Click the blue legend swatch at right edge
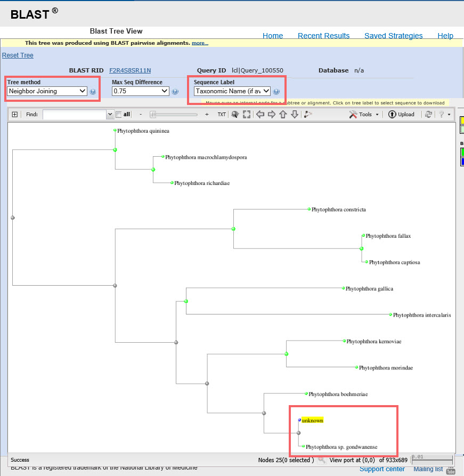The height and width of the screenshot is (476, 464). [462, 161]
